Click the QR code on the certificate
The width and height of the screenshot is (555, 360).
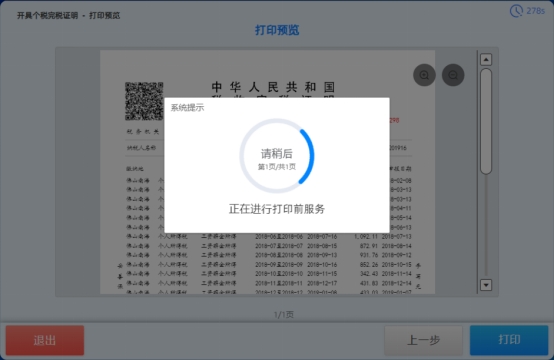pyautogui.click(x=144, y=101)
